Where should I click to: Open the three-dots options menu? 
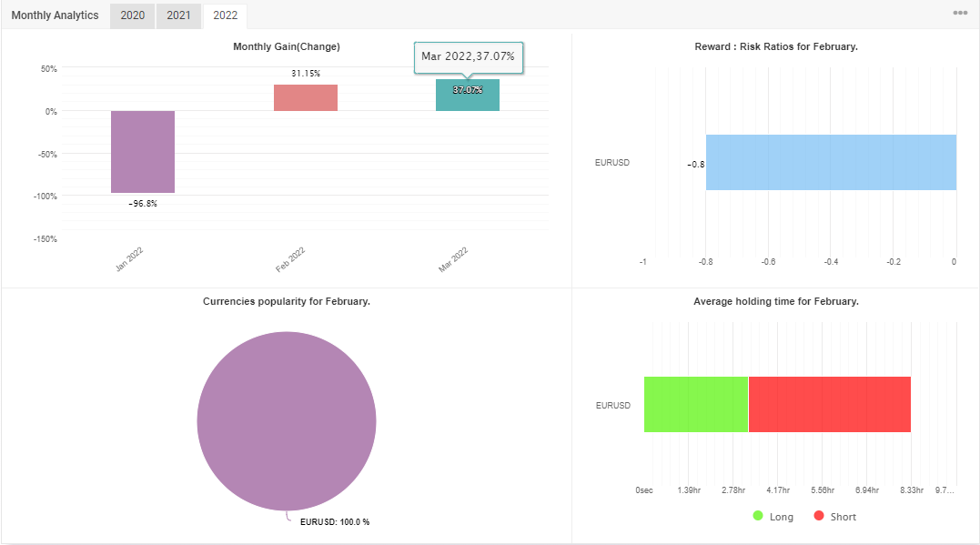960,13
